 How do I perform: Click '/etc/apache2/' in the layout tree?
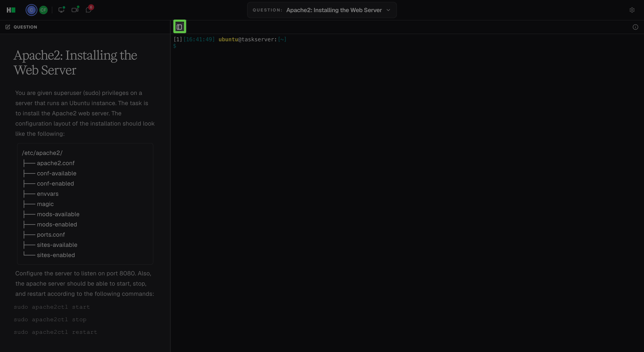tap(42, 153)
